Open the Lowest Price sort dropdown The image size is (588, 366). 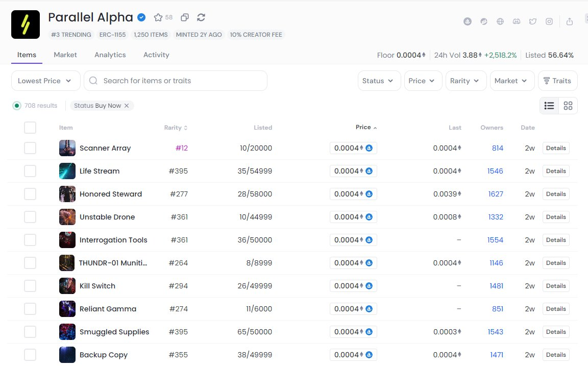coord(46,81)
